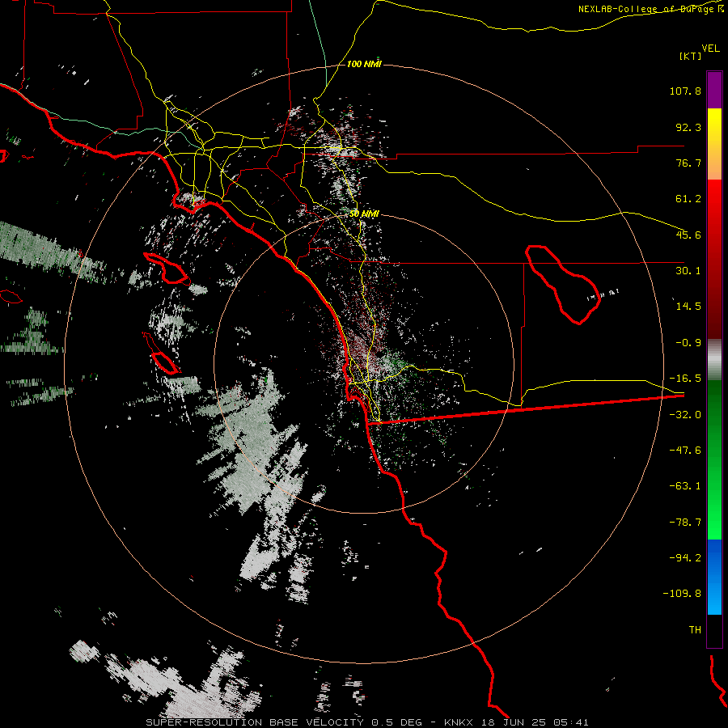Click the bright green segment of the velocity color bar
The width and height of the screenshot is (728, 728).
click(x=714, y=459)
